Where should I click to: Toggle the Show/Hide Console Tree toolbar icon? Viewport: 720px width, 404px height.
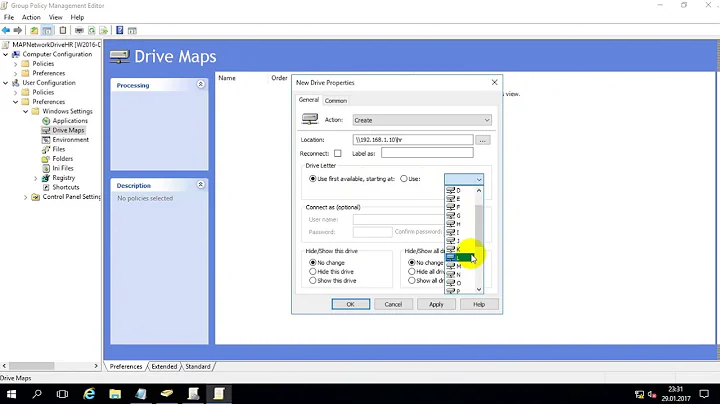pyautogui.click(x=47, y=30)
